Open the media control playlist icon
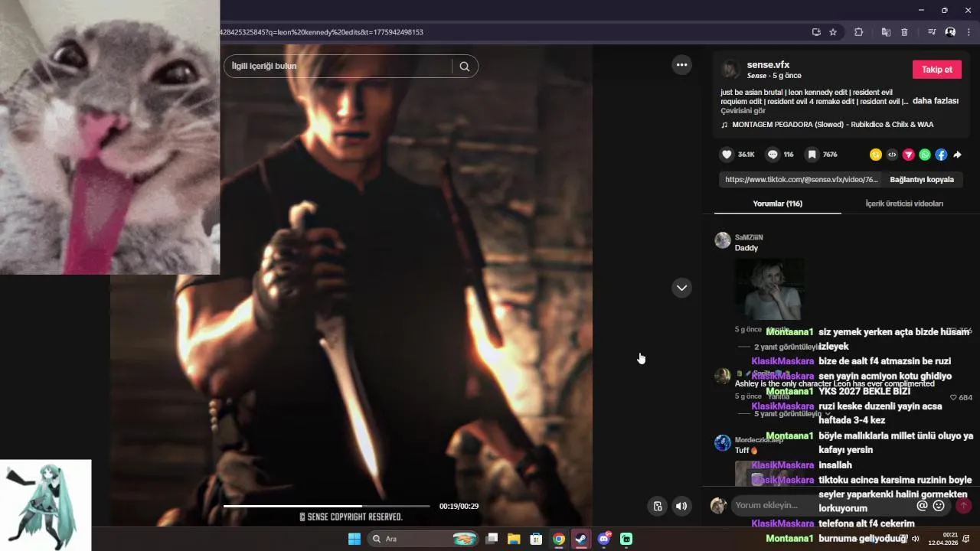Viewport: 980px width, 551px height. (932, 32)
